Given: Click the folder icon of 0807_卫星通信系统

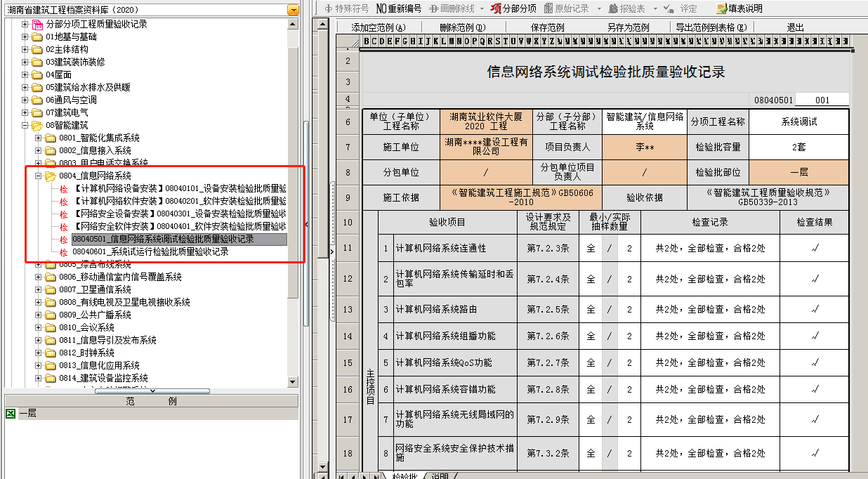Looking at the screenshot, I should [x=51, y=289].
